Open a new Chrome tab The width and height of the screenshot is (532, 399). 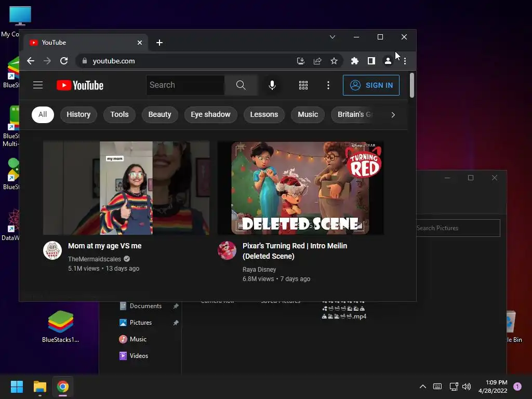[x=159, y=43]
